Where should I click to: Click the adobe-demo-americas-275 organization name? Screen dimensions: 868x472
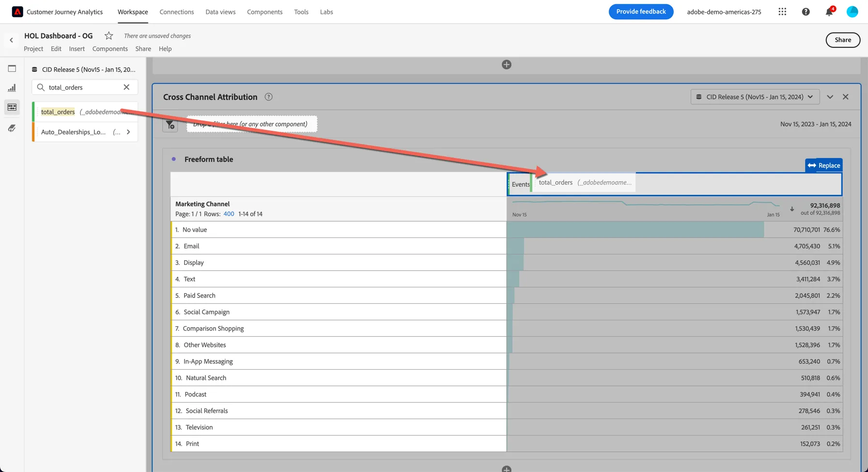[x=724, y=12]
